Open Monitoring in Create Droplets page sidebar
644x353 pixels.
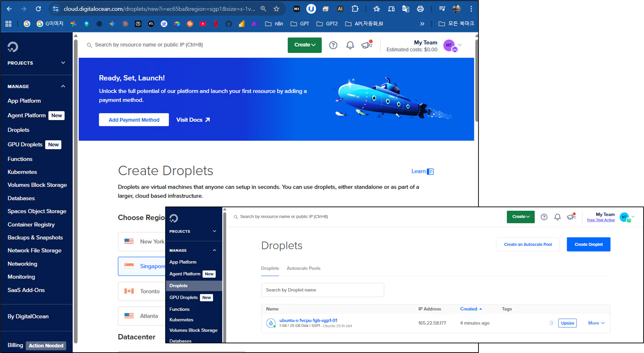(x=21, y=277)
